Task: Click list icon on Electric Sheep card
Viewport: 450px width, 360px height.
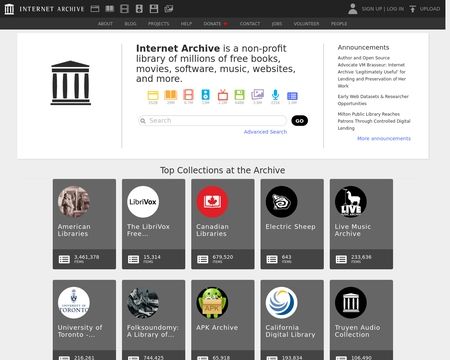Action: coord(272,259)
